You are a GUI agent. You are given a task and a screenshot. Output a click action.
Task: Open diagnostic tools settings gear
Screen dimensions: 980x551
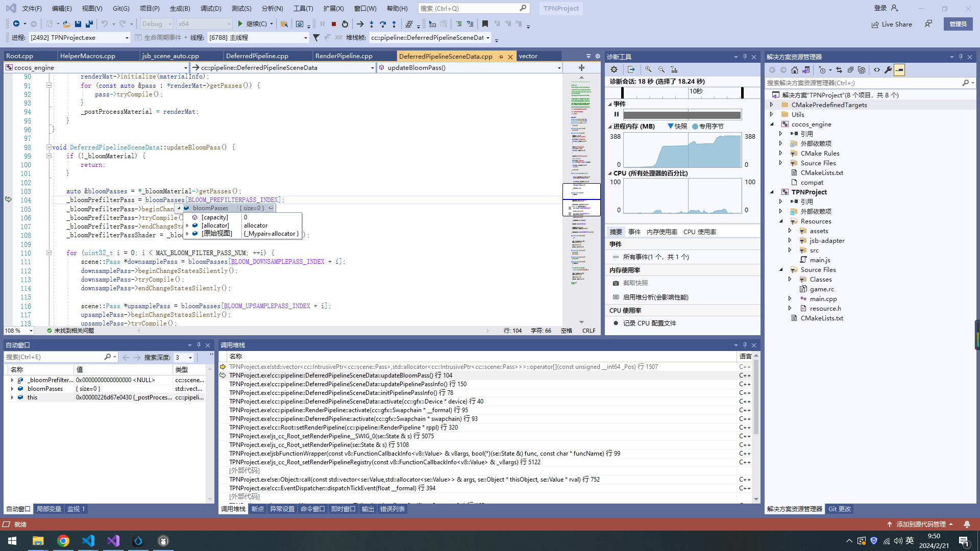tap(614, 69)
